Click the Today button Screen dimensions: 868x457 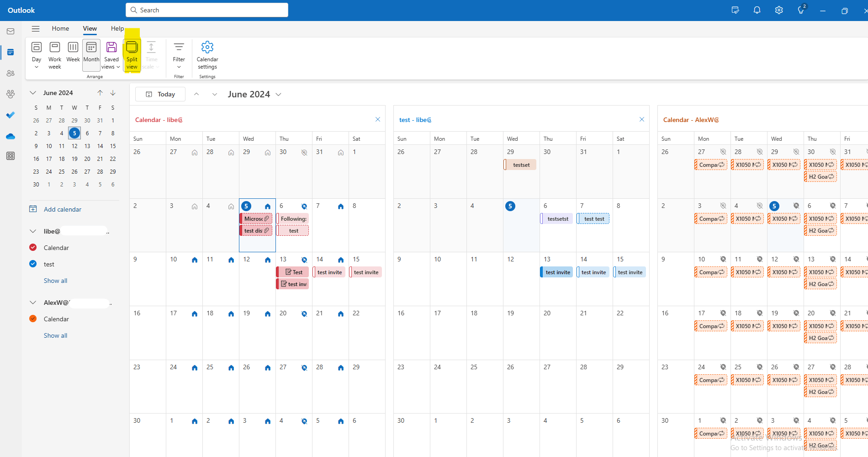click(160, 94)
